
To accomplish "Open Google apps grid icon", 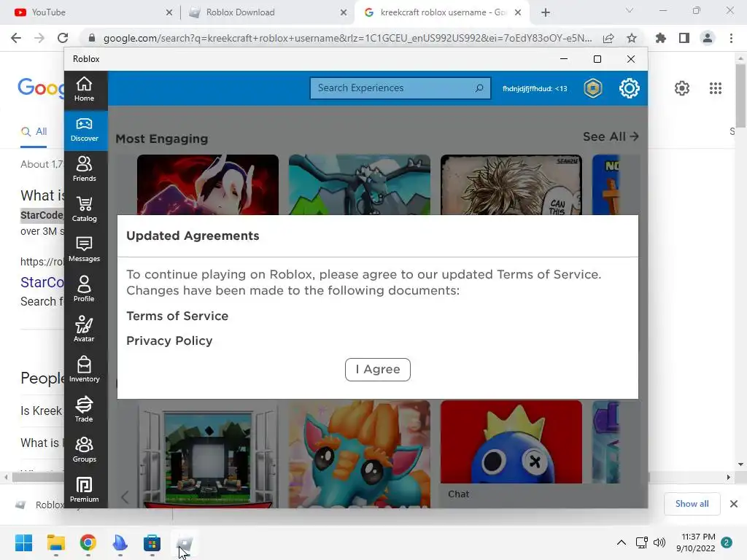I will click(x=716, y=88).
